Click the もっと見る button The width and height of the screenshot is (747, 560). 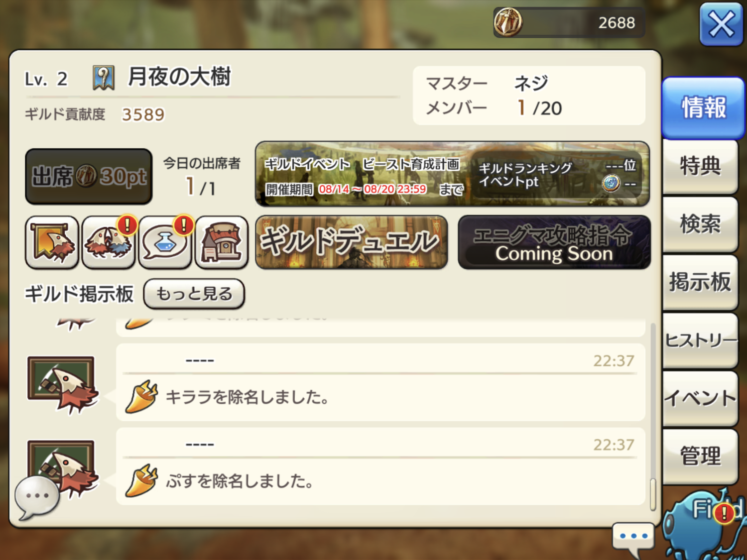pyautogui.click(x=194, y=294)
